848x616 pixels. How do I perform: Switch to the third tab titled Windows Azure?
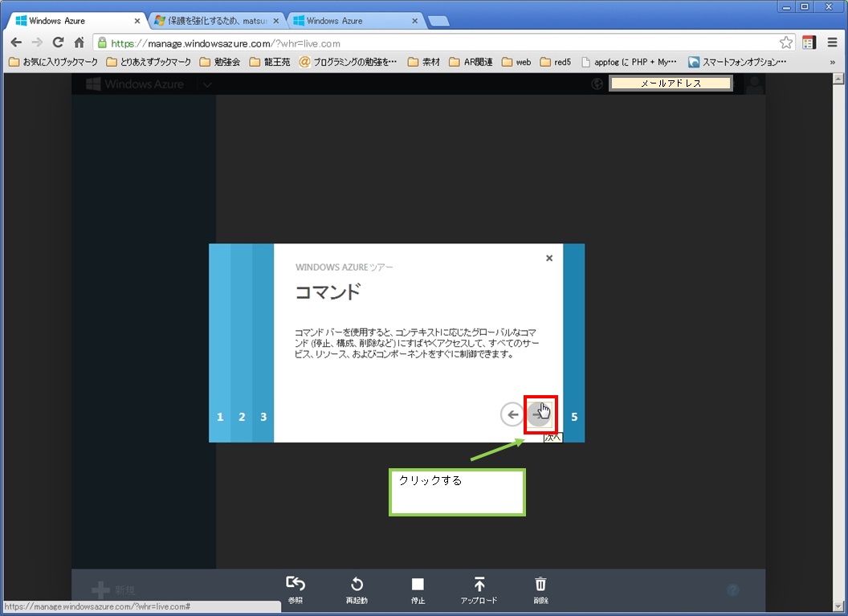(356, 21)
